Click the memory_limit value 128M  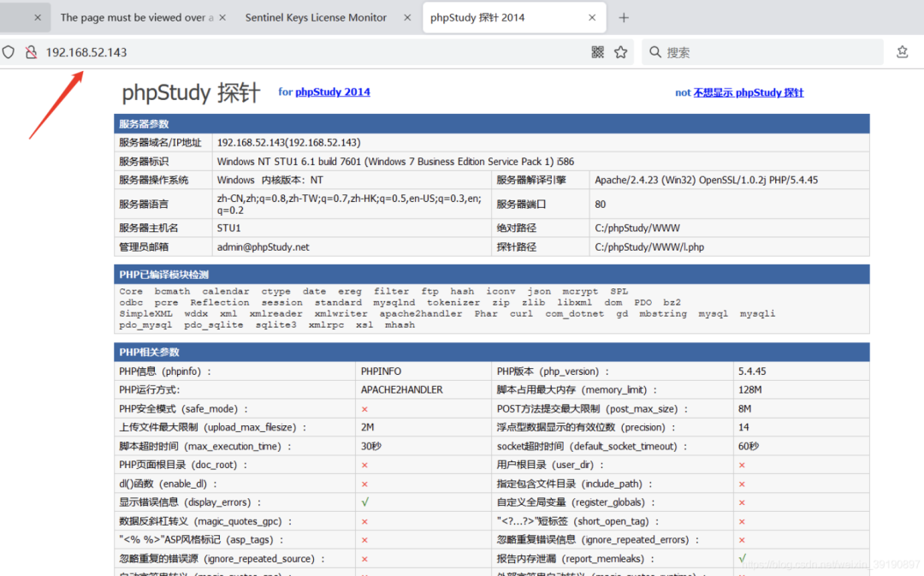click(x=749, y=389)
